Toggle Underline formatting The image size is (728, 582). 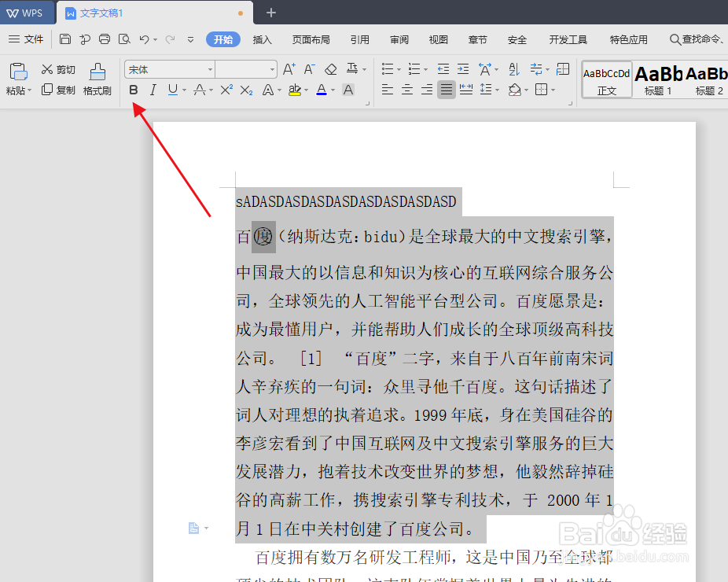(173, 90)
